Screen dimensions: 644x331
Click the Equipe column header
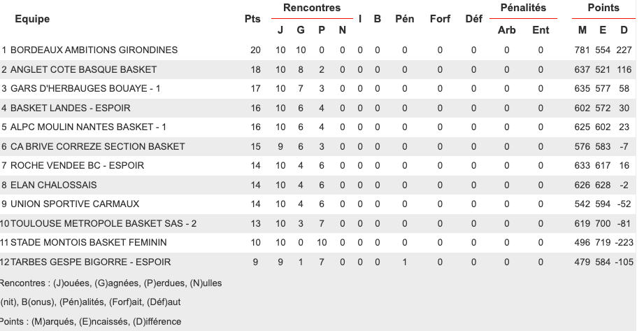click(x=32, y=19)
